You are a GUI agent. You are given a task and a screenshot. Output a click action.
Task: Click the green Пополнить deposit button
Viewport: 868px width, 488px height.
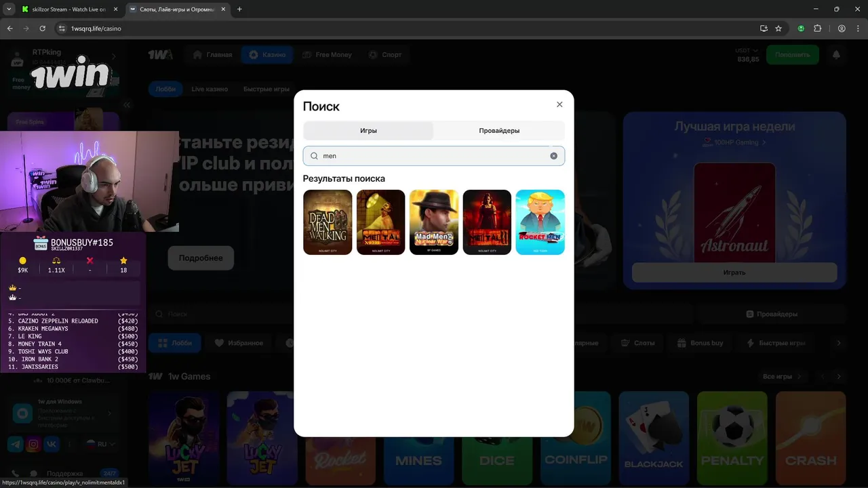click(x=792, y=55)
